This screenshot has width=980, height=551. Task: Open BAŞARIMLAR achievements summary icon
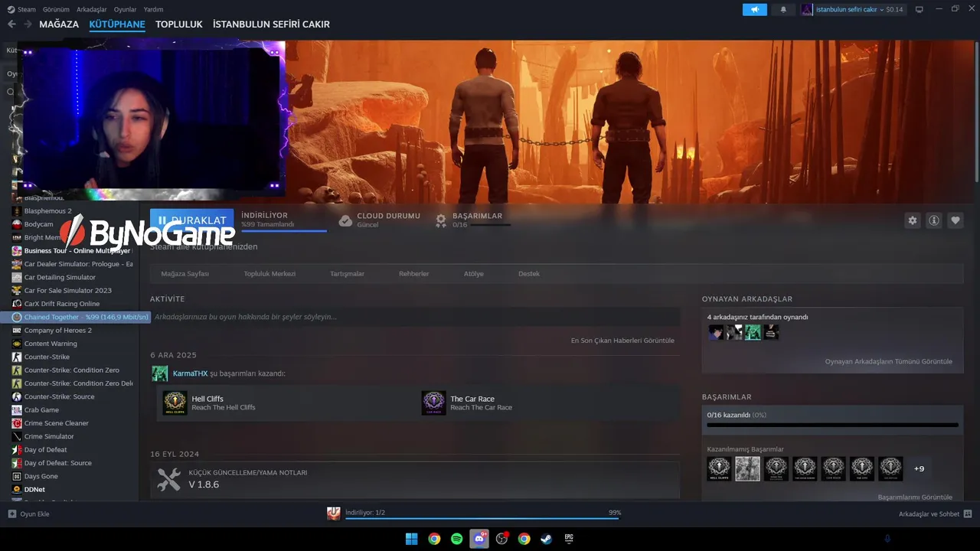point(441,220)
